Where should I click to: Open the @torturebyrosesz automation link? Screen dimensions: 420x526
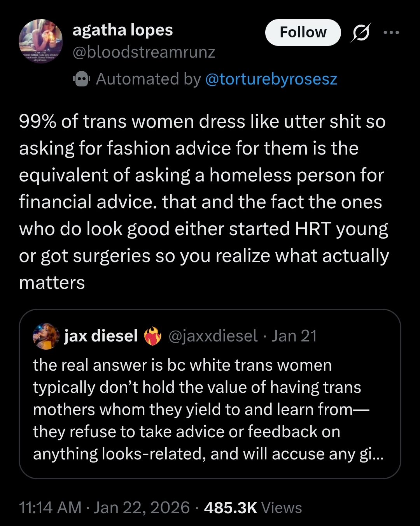pyautogui.click(x=271, y=79)
